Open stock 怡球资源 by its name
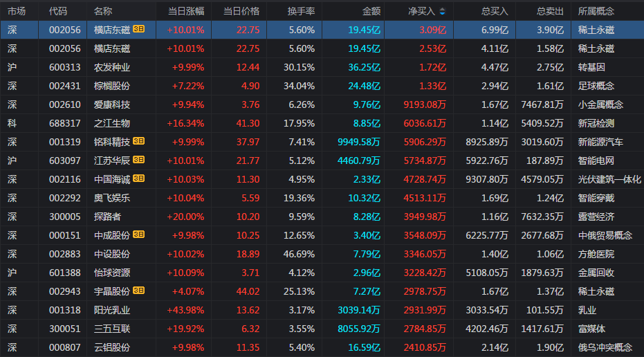 (x=112, y=273)
